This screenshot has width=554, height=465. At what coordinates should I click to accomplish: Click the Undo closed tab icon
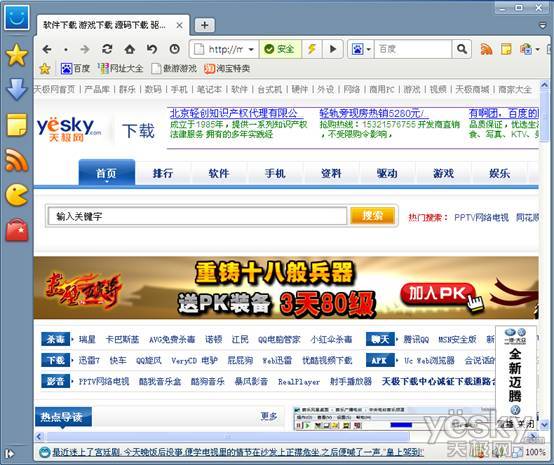[x=152, y=49]
